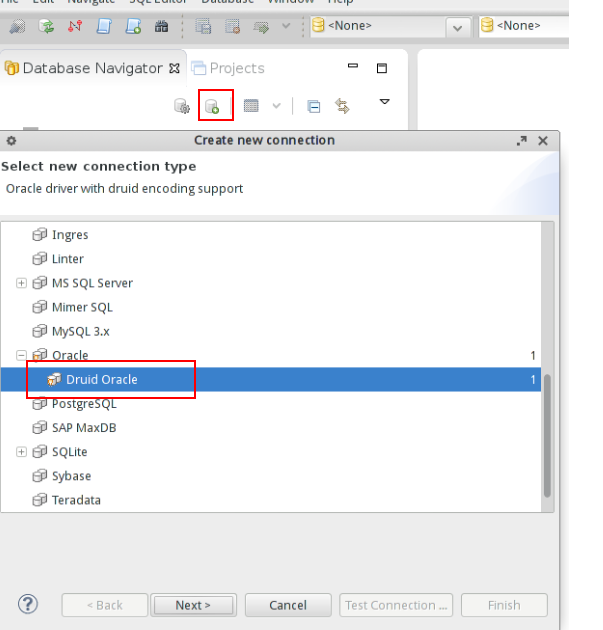The height and width of the screenshot is (630, 603).
Task: Toggle link with editor arrows icon
Action: point(342,106)
